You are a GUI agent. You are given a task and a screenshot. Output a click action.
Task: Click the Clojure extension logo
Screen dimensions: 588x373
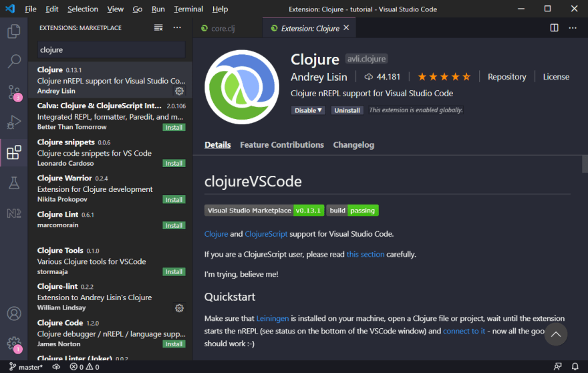click(242, 87)
